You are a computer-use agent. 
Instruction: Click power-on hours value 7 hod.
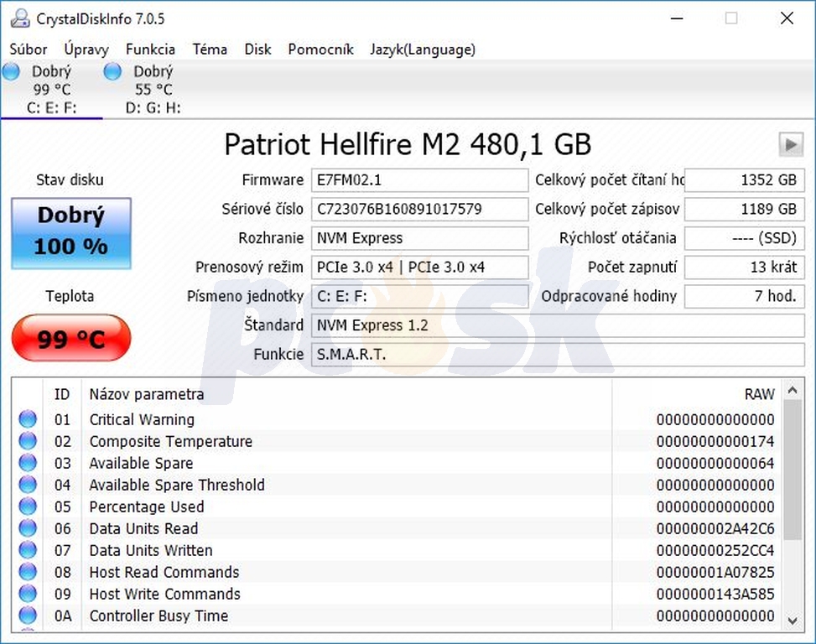tap(744, 297)
